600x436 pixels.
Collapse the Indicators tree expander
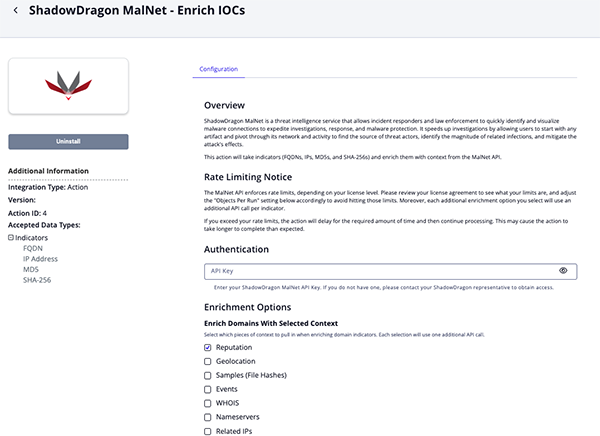(11, 237)
